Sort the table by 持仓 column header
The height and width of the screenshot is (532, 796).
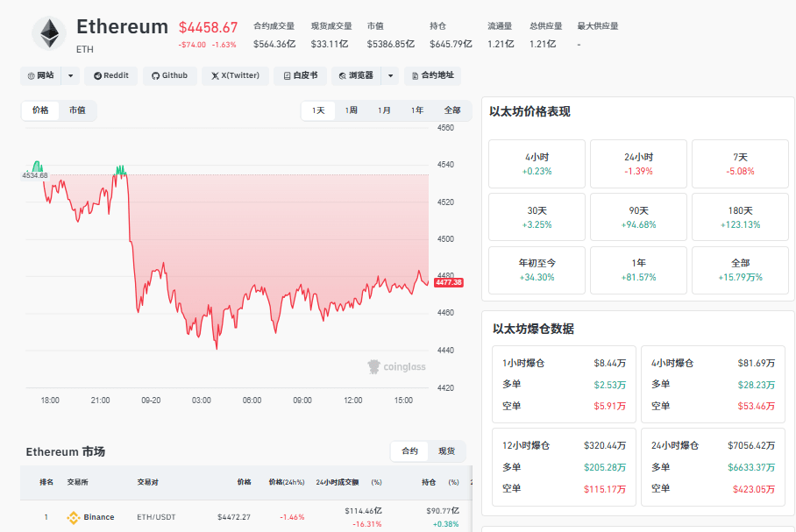click(429, 482)
